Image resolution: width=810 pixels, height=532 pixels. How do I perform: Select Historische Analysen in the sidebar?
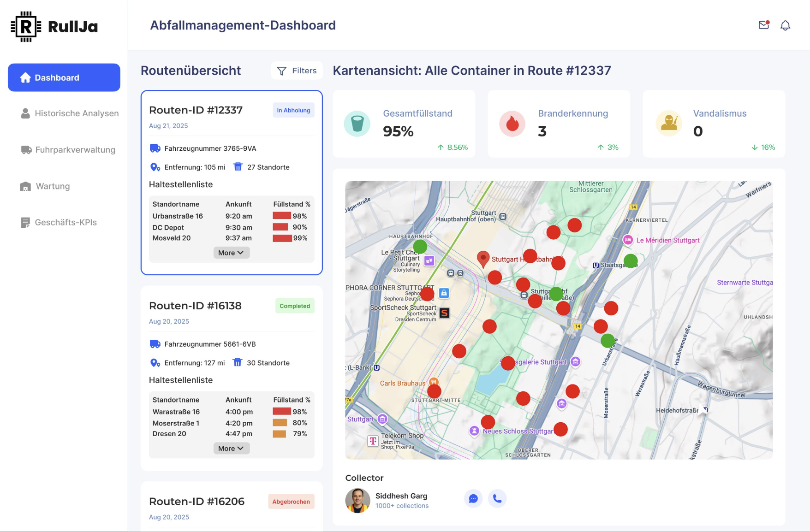click(x=77, y=113)
